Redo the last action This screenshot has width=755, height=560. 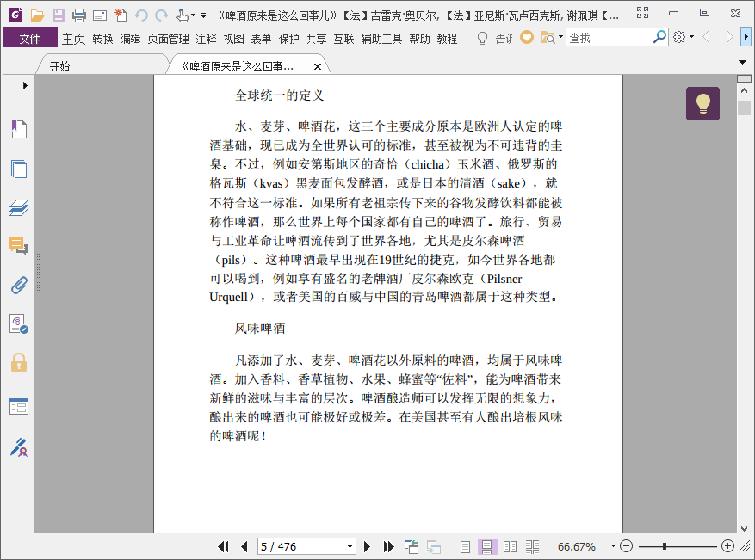tap(162, 15)
